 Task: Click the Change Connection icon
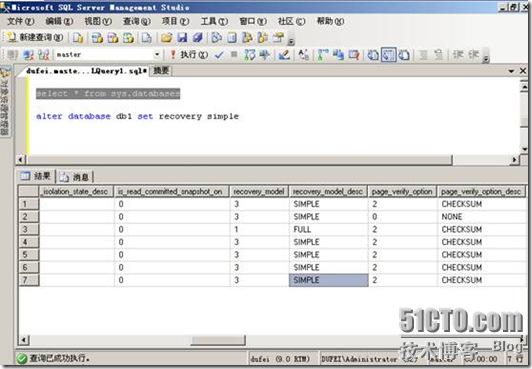pyautogui.click(x=44, y=55)
